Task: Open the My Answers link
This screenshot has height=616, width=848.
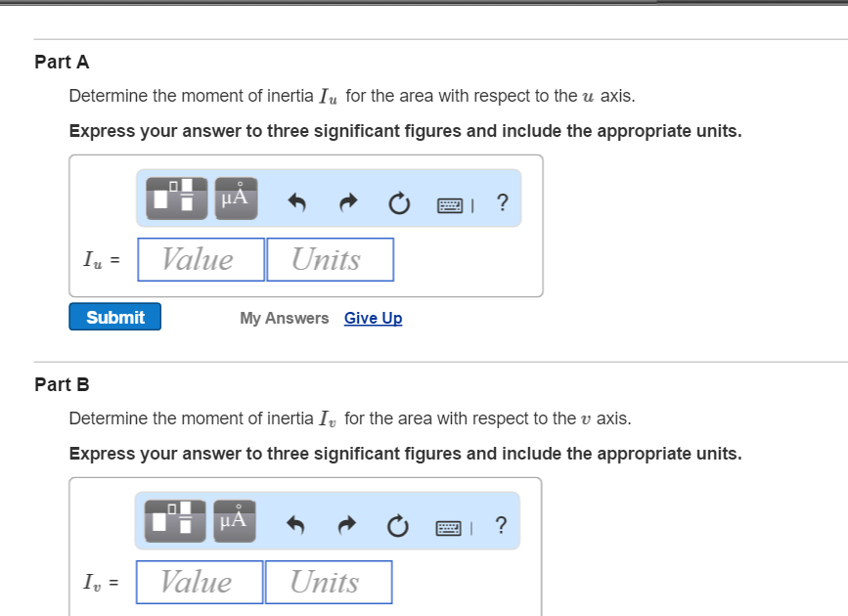Action: coord(284,318)
